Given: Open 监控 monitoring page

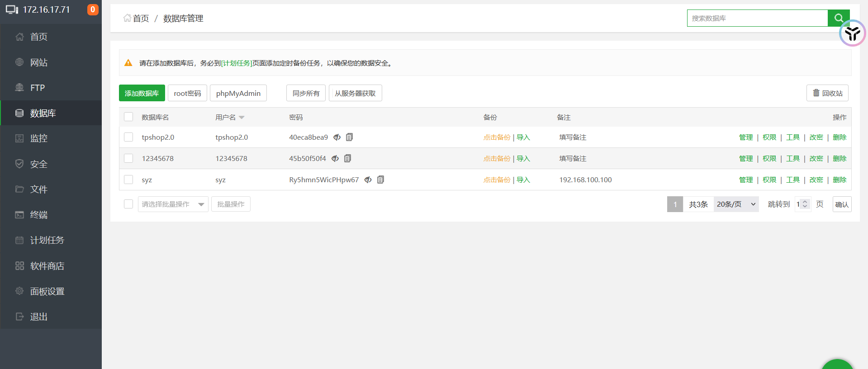Looking at the screenshot, I should coord(51,138).
